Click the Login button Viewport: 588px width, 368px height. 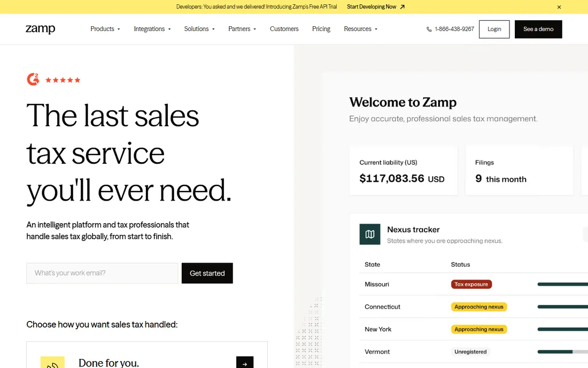[494, 29]
